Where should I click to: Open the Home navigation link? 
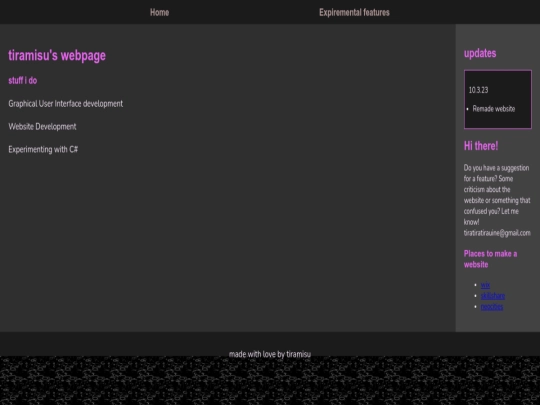point(159,12)
